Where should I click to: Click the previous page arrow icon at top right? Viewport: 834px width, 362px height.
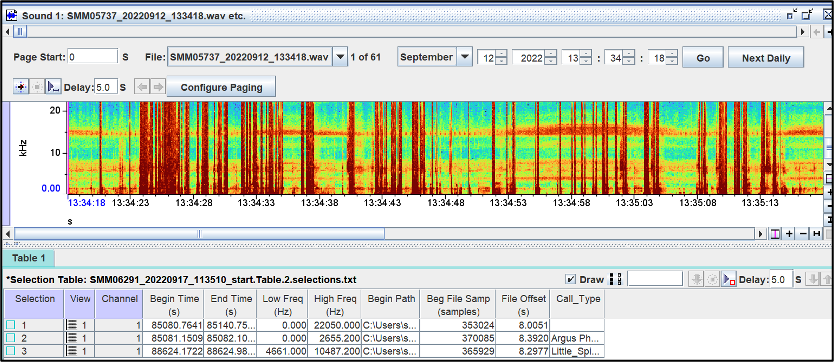click(x=816, y=32)
